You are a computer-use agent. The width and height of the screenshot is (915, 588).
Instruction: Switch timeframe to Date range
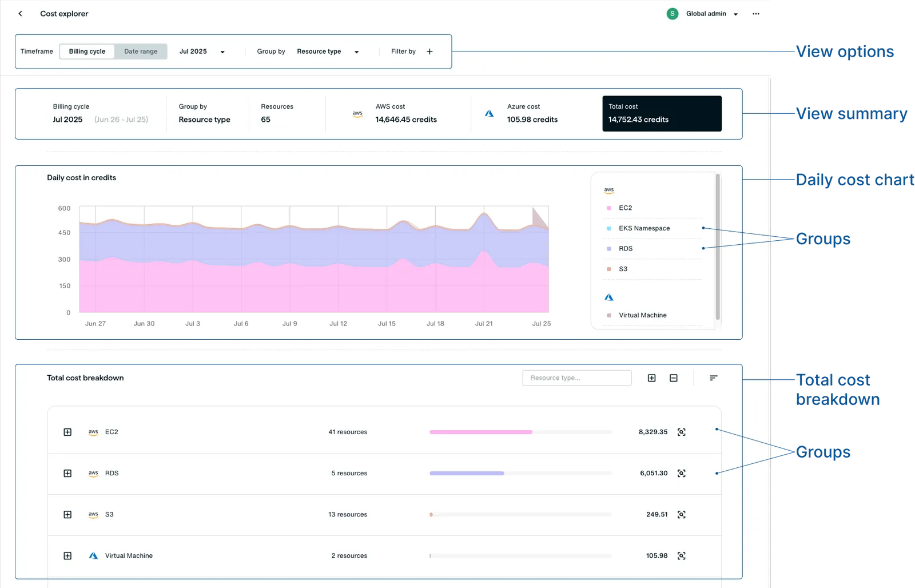coord(141,51)
